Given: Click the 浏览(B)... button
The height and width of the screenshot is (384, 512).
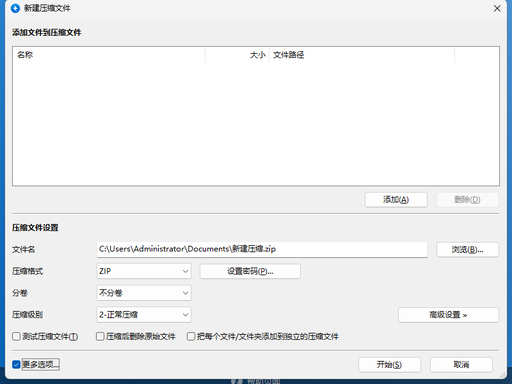Looking at the screenshot, I should click(x=467, y=250).
